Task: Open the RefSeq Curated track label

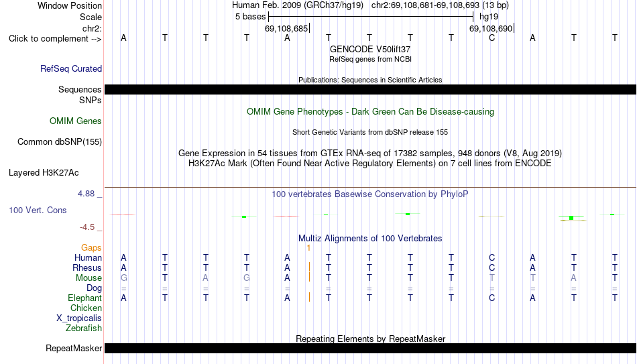Action: click(71, 68)
